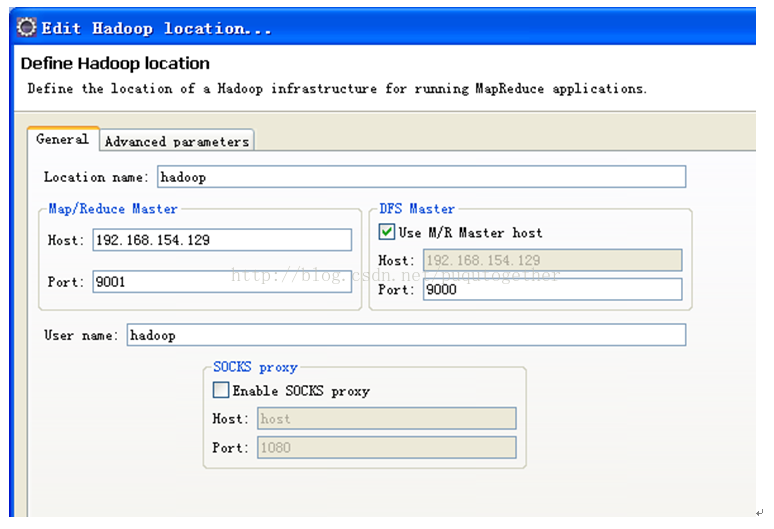Uncheck Use M/R Master host checkbox
774x529 pixels.
[387, 231]
